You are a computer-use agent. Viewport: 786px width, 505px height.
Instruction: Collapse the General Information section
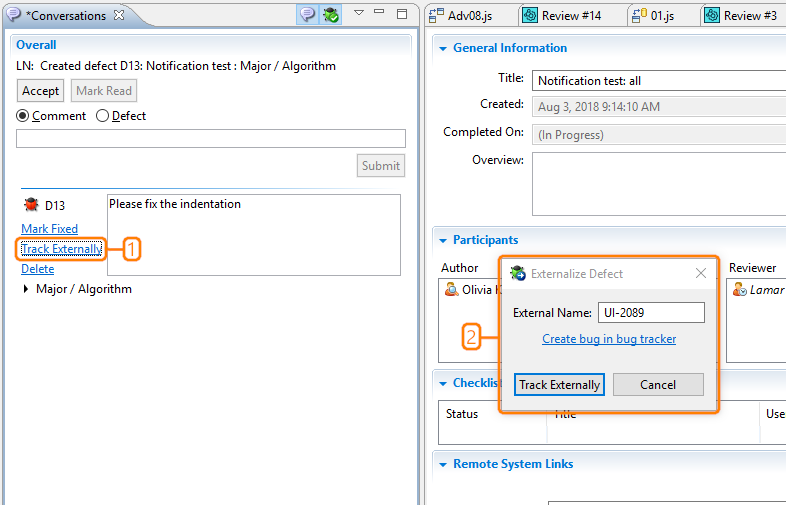point(443,49)
